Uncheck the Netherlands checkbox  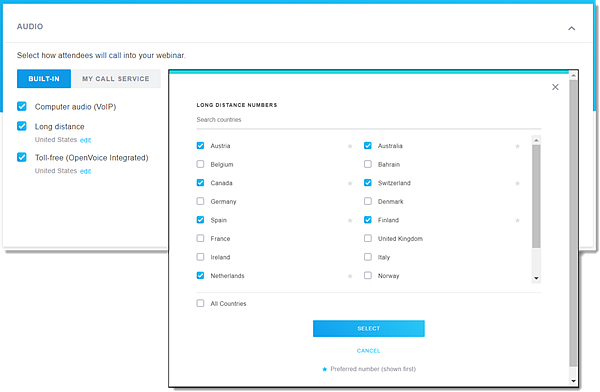pos(200,276)
